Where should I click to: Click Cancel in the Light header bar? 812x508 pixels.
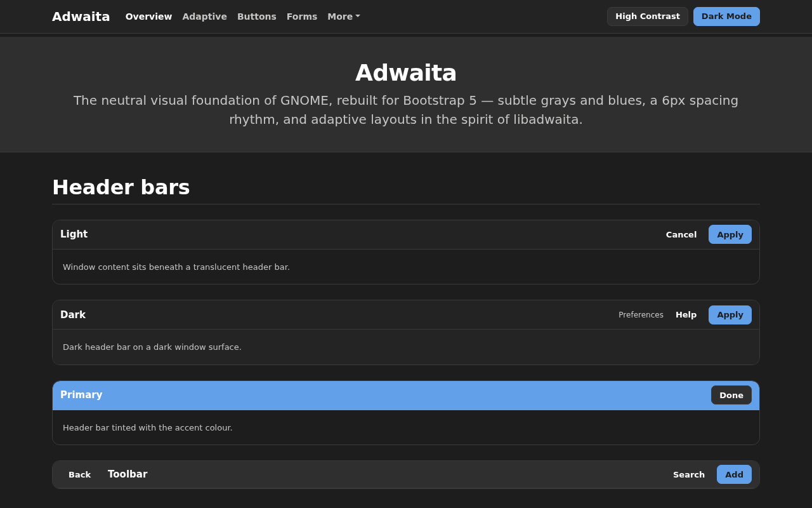pos(681,234)
